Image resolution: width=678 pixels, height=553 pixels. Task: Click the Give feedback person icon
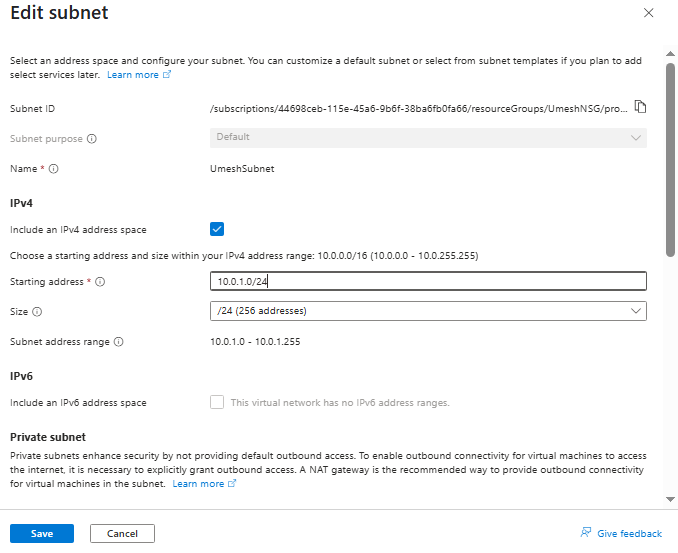pyautogui.click(x=586, y=532)
